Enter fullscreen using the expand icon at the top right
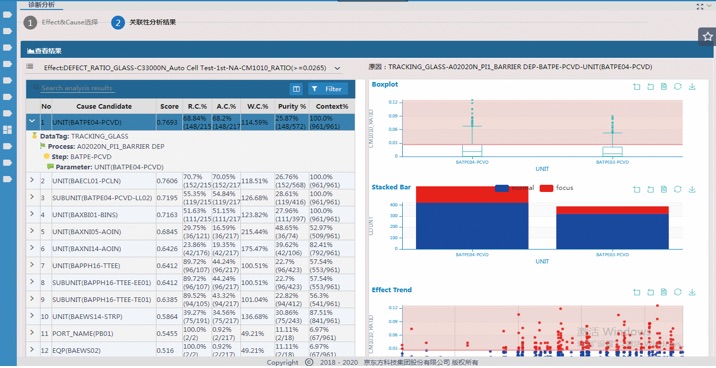 coord(700,6)
